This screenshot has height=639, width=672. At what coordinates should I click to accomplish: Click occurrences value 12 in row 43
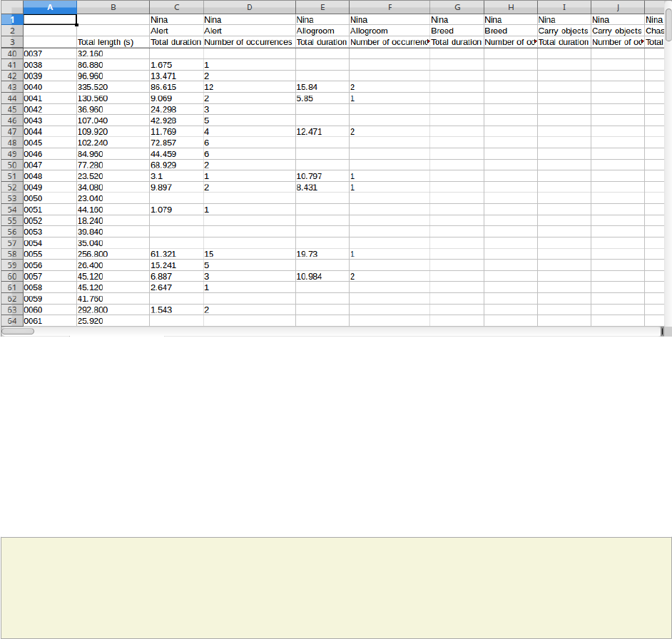tap(250, 87)
